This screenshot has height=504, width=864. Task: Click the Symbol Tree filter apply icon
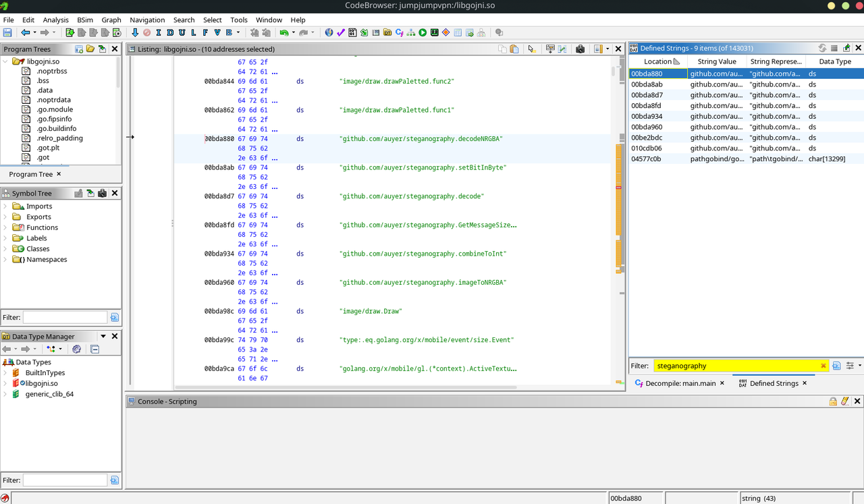pos(114,317)
